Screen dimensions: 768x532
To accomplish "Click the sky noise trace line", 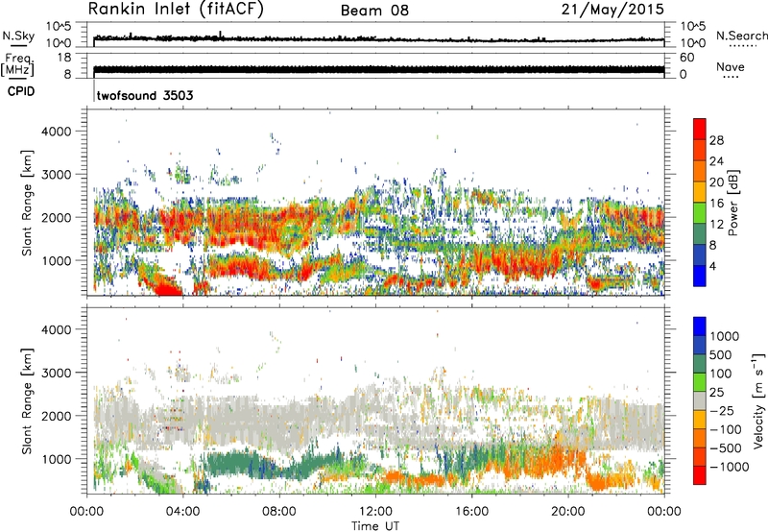I will pyautogui.click(x=378, y=38).
